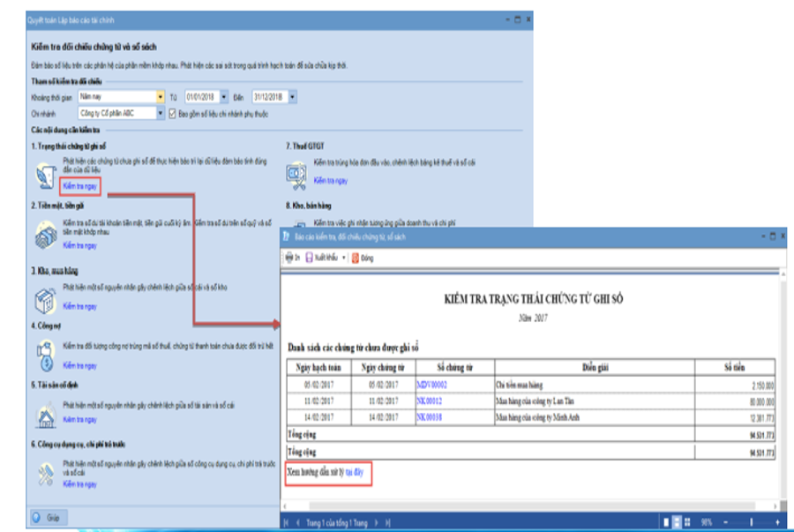This screenshot has height=532, width=794.
Task: Print the report using the In icon
Action: click(292, 258)
